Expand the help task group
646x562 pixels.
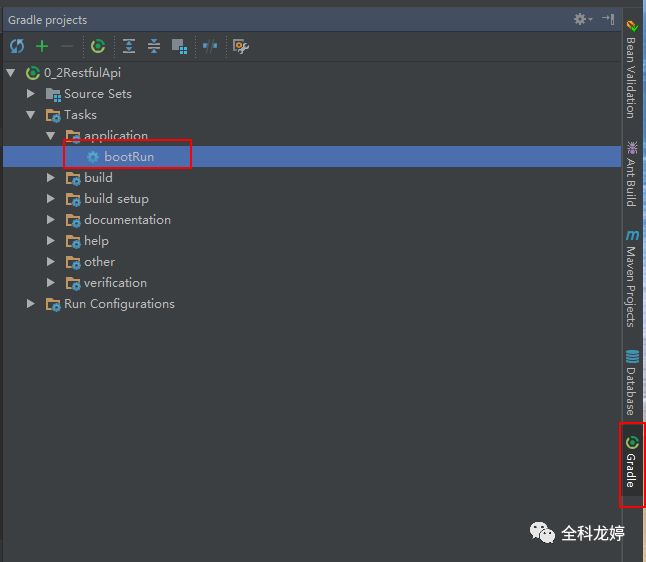51,241
